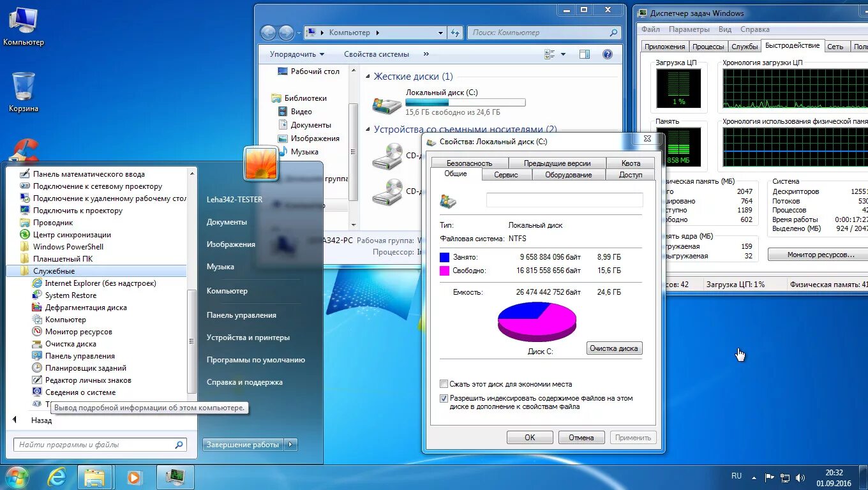868x490 pixels.
Task: Click the refresh button beside Explorer address bar
Action: [x=456, y=33]
